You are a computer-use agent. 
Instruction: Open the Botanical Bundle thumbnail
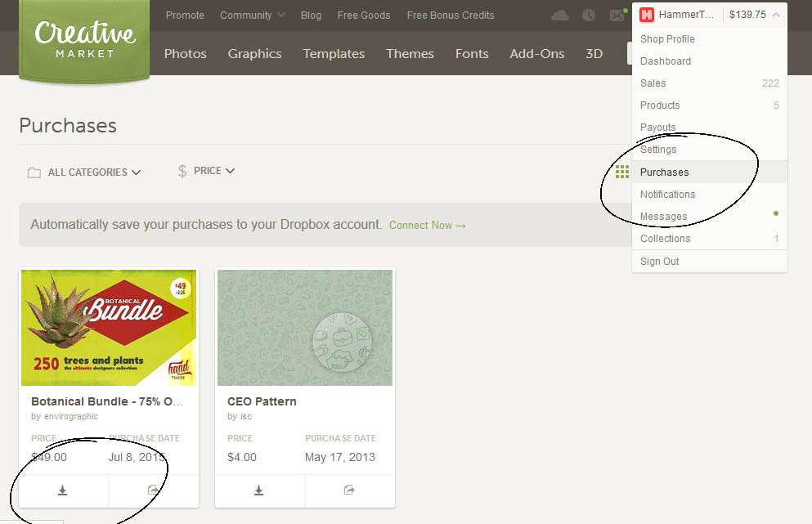click(x=109, y=328)
